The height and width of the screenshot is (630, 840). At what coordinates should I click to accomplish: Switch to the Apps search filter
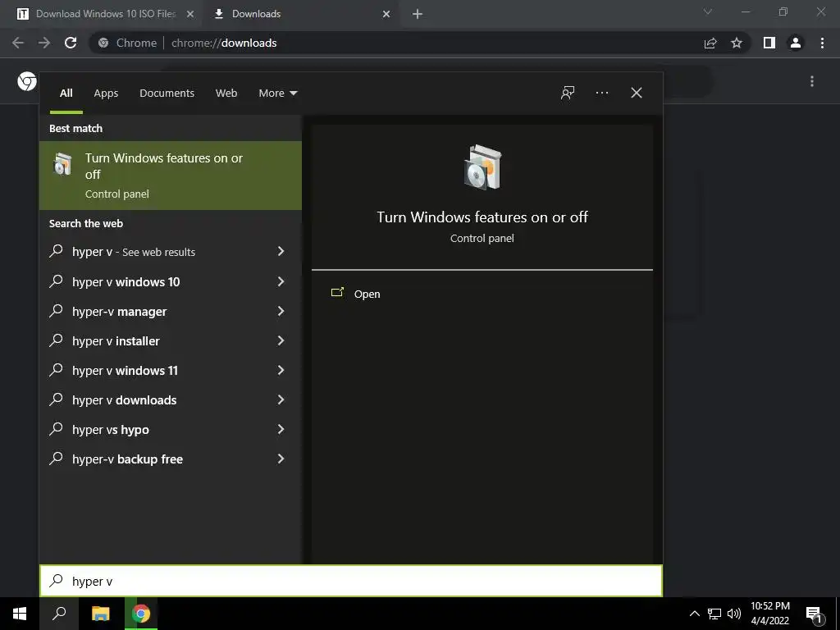[106, 94]
